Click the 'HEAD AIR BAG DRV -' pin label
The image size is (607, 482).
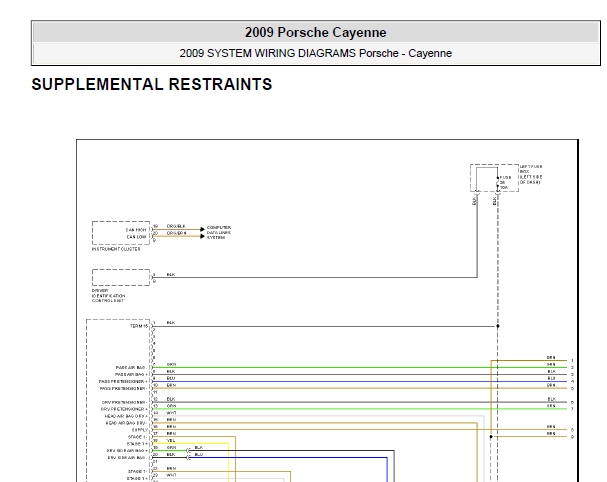(127, 423)
